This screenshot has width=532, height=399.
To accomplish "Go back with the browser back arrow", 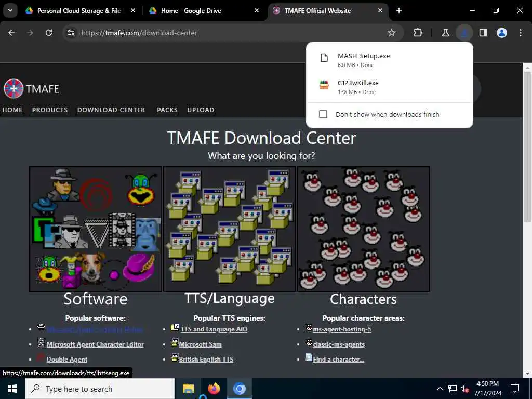I will tap(11, 33).
